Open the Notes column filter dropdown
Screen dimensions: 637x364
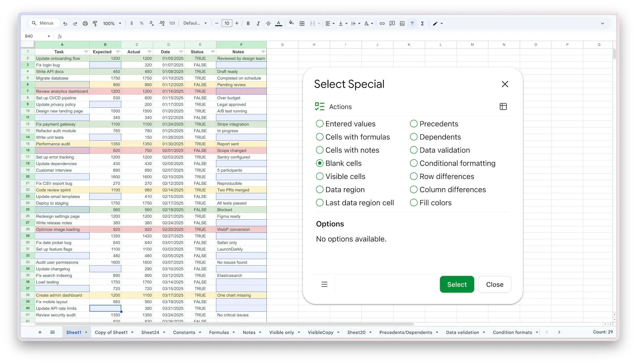(263, 52)
